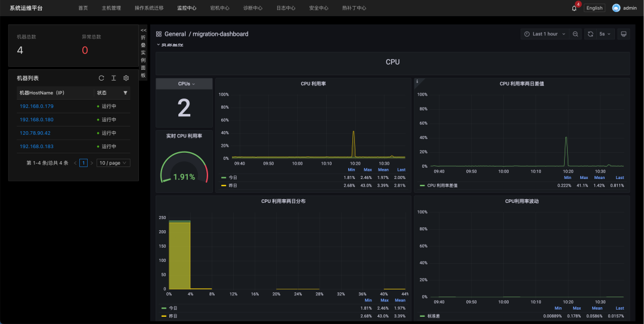Open 首页 in top navigation
Viewport: 644px width, 324px height.
click(x=83, y=8)
